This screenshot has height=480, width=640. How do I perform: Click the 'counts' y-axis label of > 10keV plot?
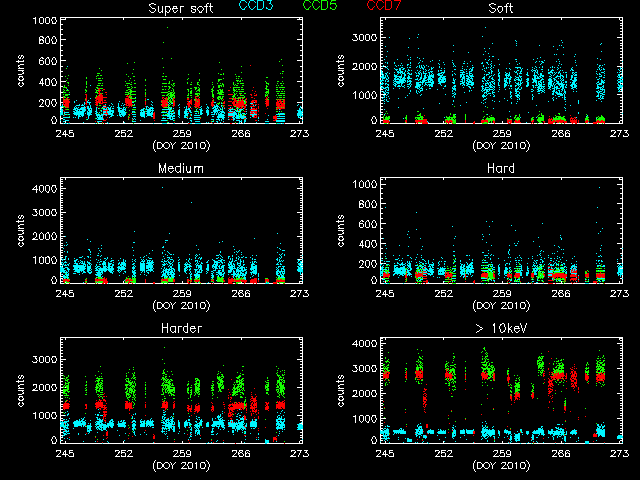tap(341, 392)
